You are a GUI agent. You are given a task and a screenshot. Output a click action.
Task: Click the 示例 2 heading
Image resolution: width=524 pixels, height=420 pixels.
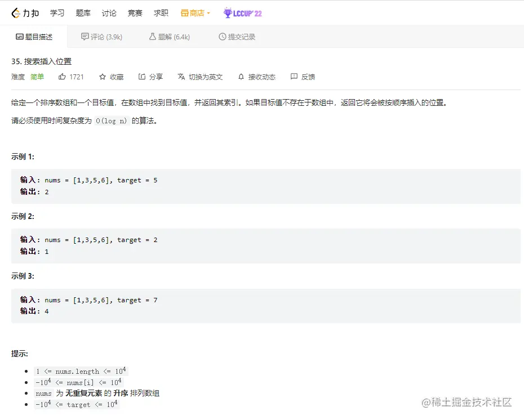click(23, 216)
